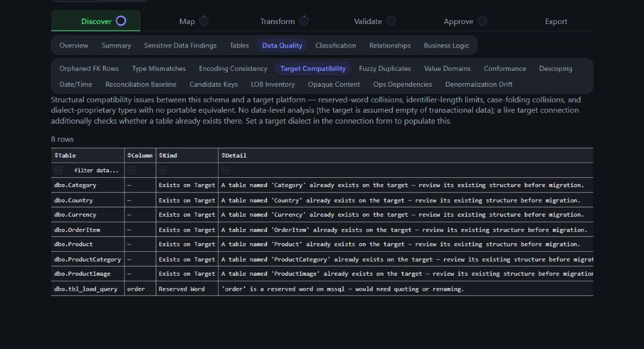Open the Export stage
The image size is (644, 349).
(x=556, y=22)
